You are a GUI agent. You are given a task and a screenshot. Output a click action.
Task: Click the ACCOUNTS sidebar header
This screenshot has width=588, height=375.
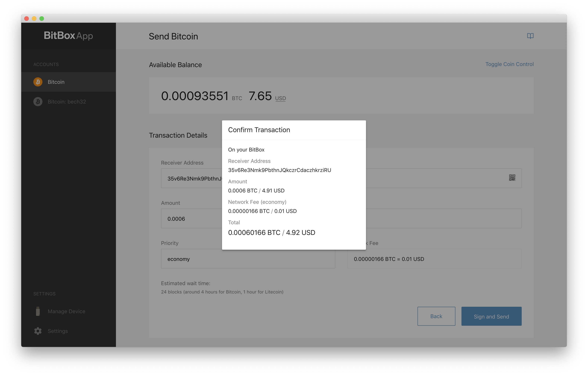(x=46, y=64)
